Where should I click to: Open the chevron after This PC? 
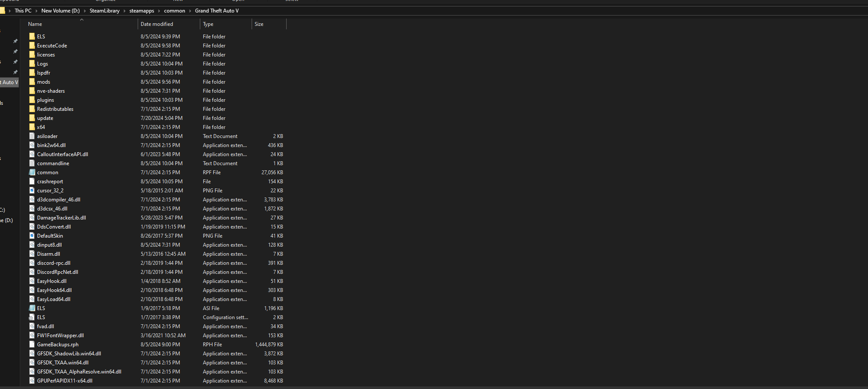tap(36, 11)
